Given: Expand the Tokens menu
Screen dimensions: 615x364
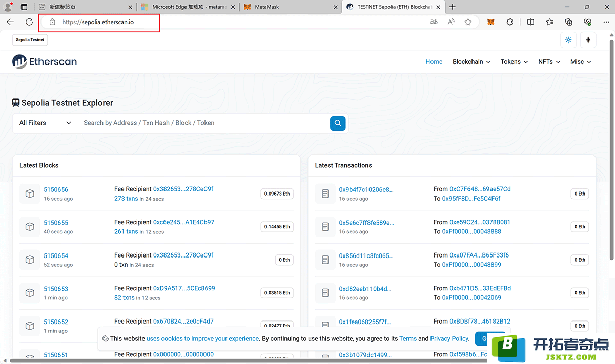Looking at the screenshot, I should pyautogui.click(x=514, y=62).
